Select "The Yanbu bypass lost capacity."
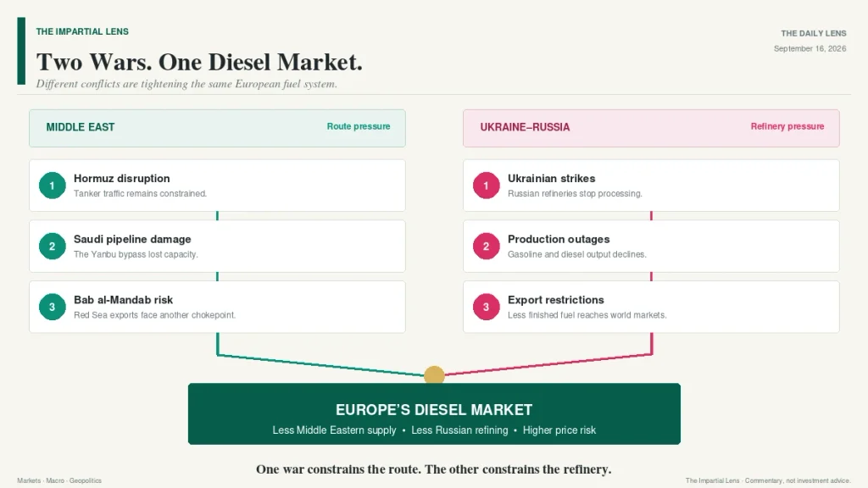Image resolution: width=868 pixels, height=488 pixels. coord(136,254)
